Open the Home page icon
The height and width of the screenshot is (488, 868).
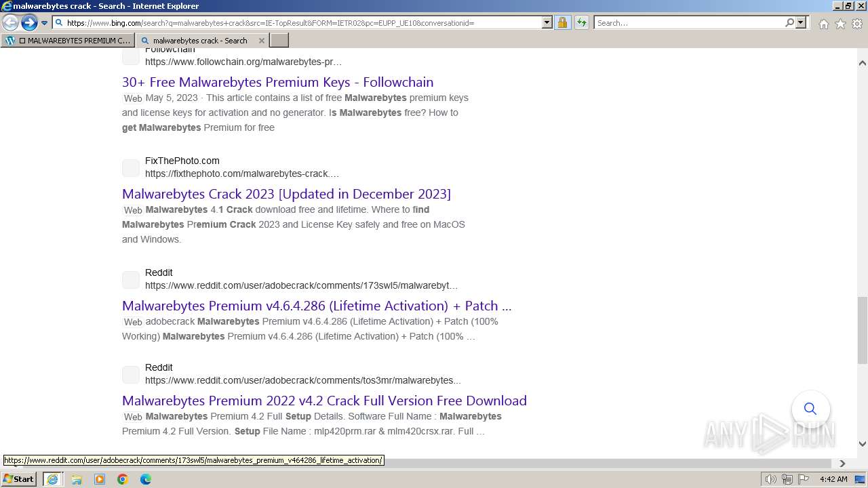823,24
